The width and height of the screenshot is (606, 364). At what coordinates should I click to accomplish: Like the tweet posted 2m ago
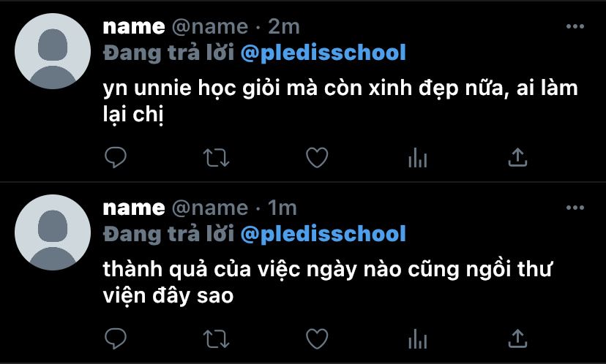(317, 157)
